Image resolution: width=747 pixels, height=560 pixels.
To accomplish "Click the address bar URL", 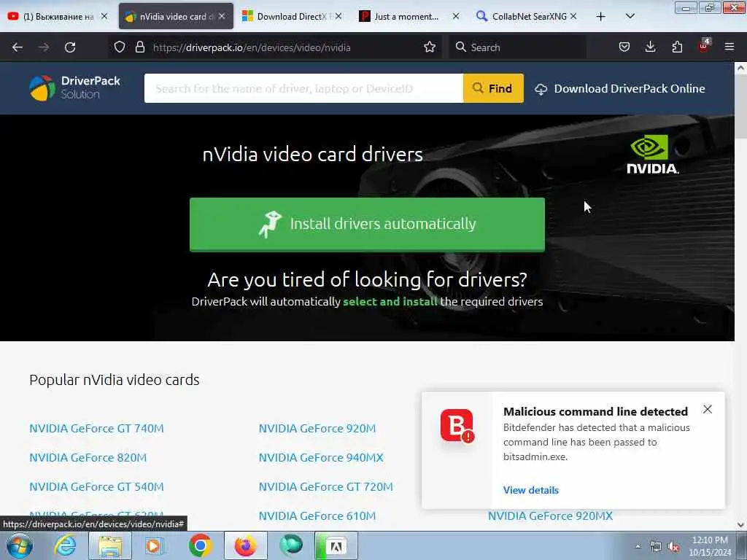I will click(x=252, y=47).
